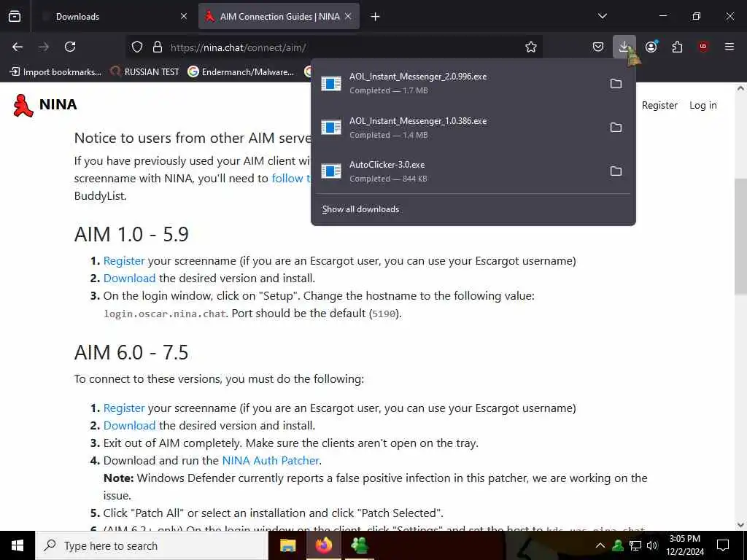747x560 pixels.
Task: Click the taskbar search box
Action: pos(152,545)
